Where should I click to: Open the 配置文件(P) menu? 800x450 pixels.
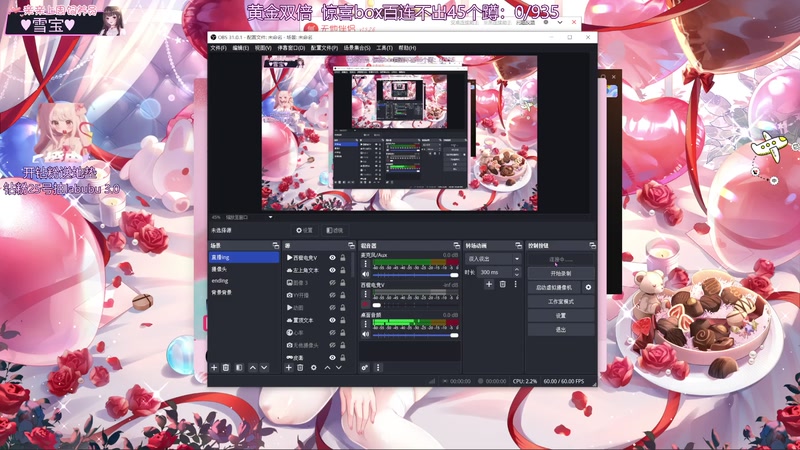click(x=324, y=48)
